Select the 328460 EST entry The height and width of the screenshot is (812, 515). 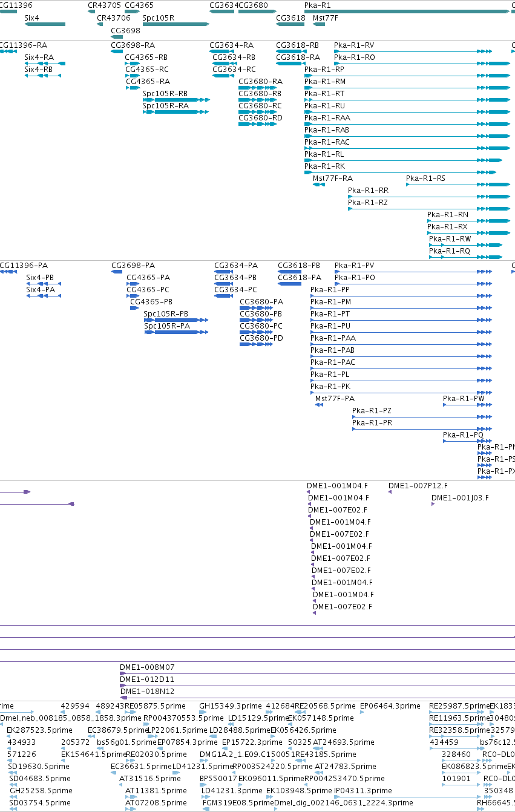tap(456, 755)
